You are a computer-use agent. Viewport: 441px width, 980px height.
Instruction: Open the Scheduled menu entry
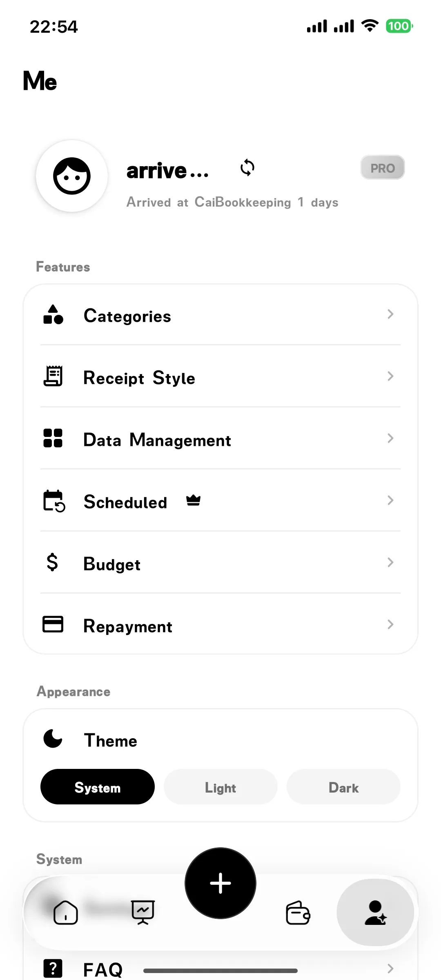click(125, 502)
